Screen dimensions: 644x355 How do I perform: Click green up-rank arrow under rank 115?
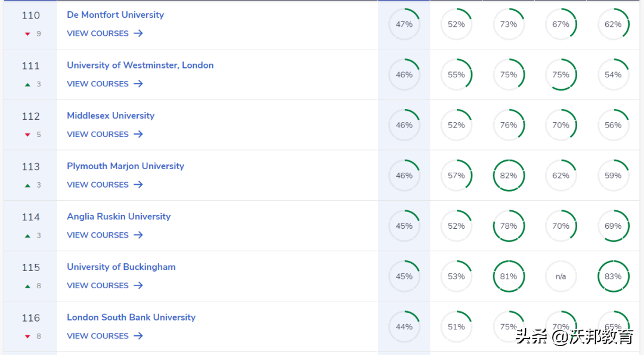pos(27,286)
